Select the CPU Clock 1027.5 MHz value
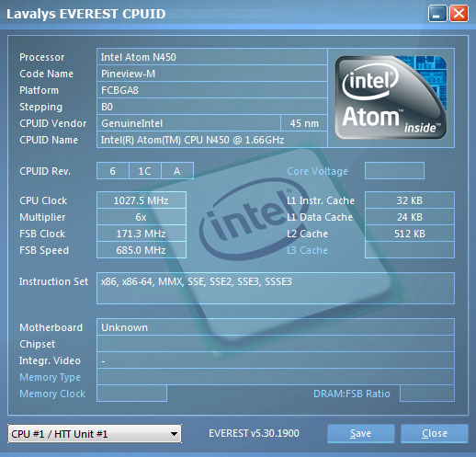 [142, 200]
